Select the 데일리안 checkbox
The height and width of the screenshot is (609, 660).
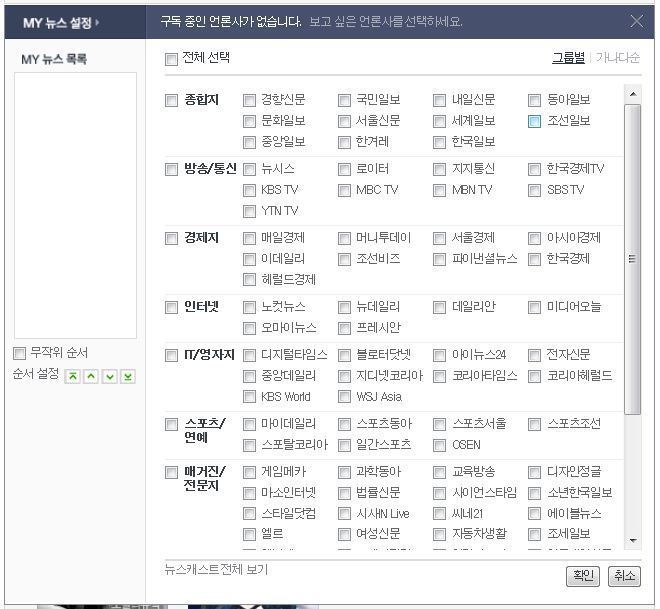pyautogui.click(x=439, y=308)
